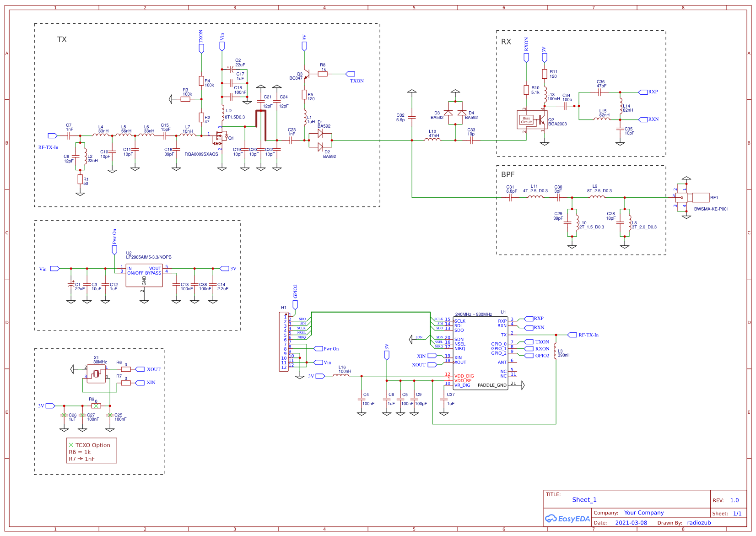Image resolution: width=756 pixels, height=536 pixels.
Task: Select the H1 12-pin header symbol
Action: 284,341
